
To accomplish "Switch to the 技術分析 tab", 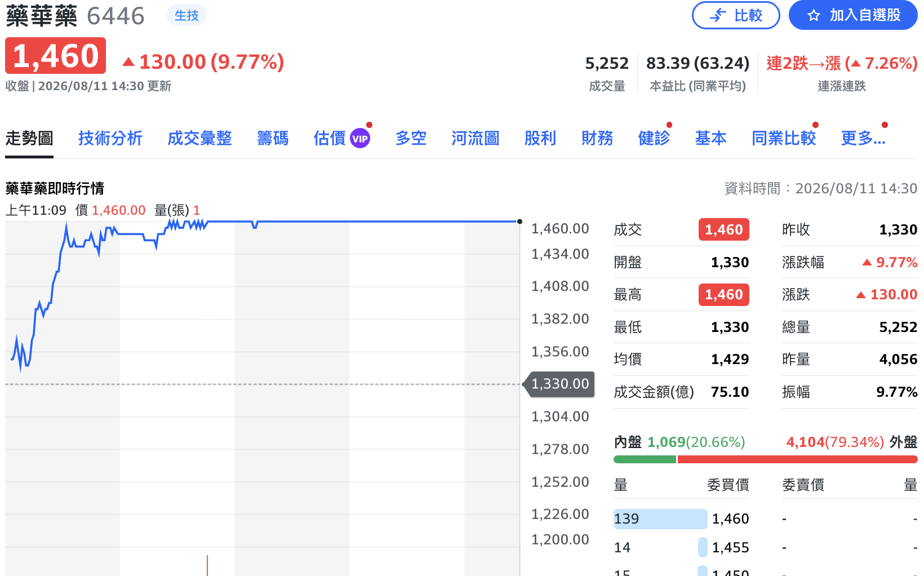I will 110,138.
